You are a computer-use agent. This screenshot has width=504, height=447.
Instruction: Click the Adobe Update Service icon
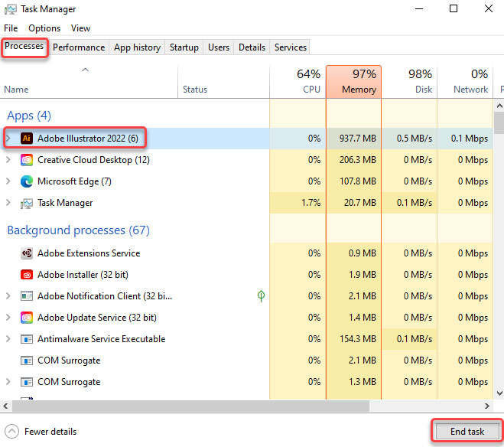pyautogui.click(x=27, y=318)
